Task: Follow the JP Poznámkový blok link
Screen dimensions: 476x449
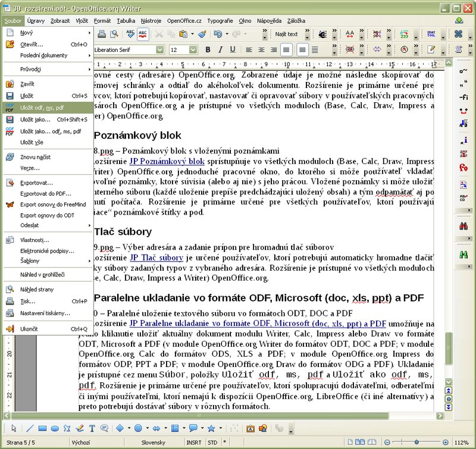Action: click(167, 161)
